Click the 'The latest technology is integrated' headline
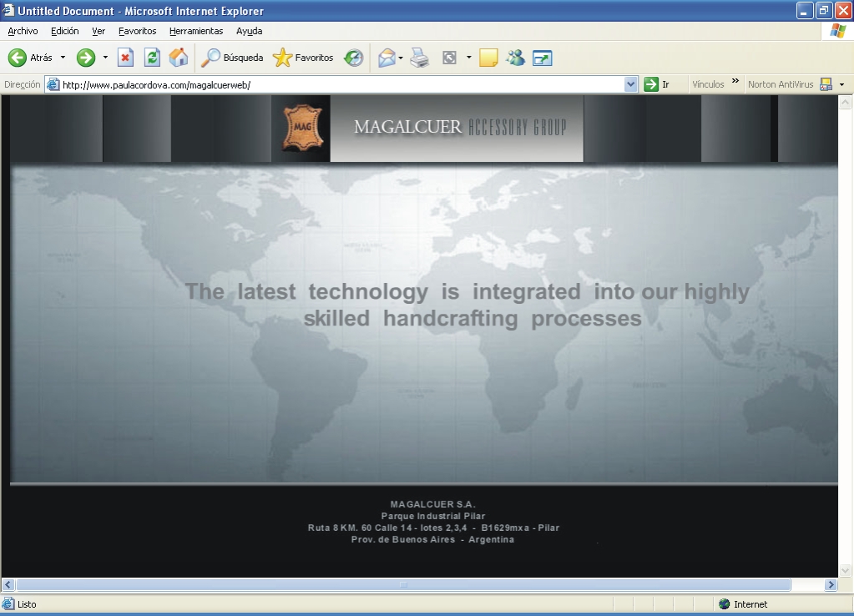Viewport: 854px width, 616px height. pos(467,305)
